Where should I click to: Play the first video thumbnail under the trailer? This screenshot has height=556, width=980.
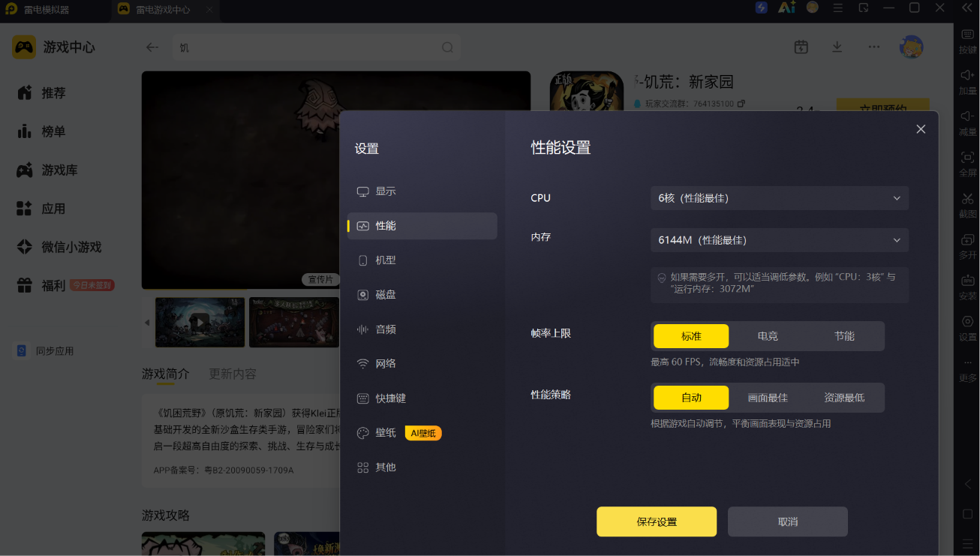(200, 323)
